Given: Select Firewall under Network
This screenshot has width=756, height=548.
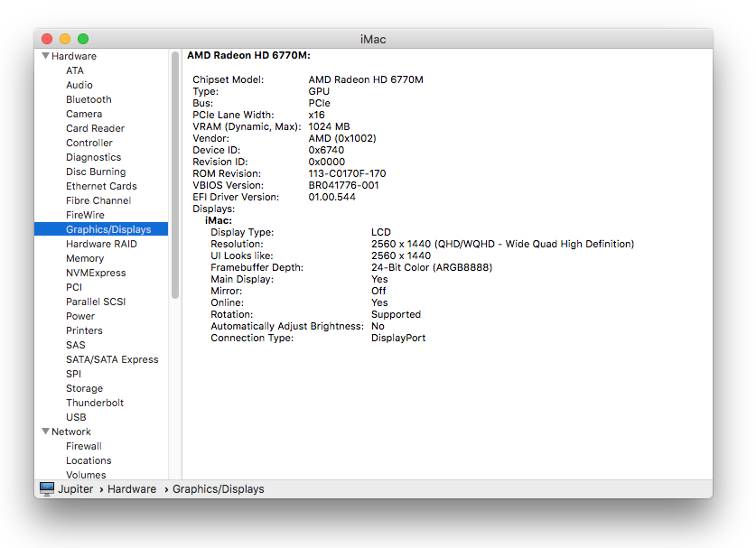Looking at the screenshot, I should 84,446.
